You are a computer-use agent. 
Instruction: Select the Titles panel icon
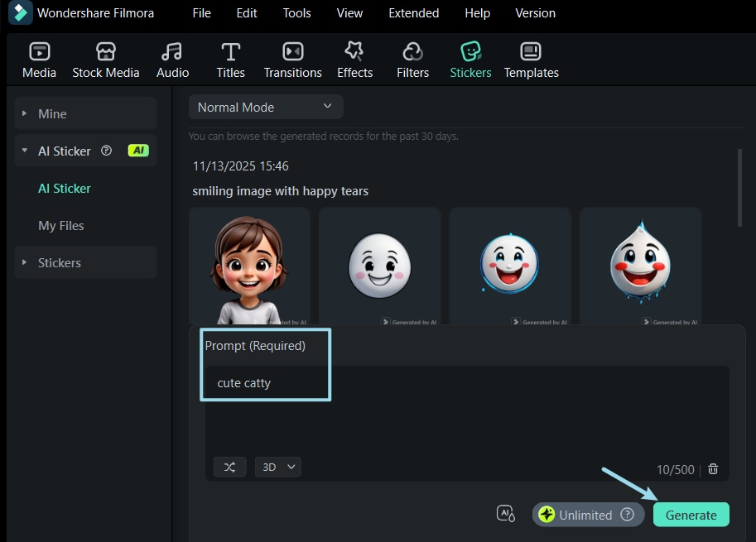pos(230,58)
